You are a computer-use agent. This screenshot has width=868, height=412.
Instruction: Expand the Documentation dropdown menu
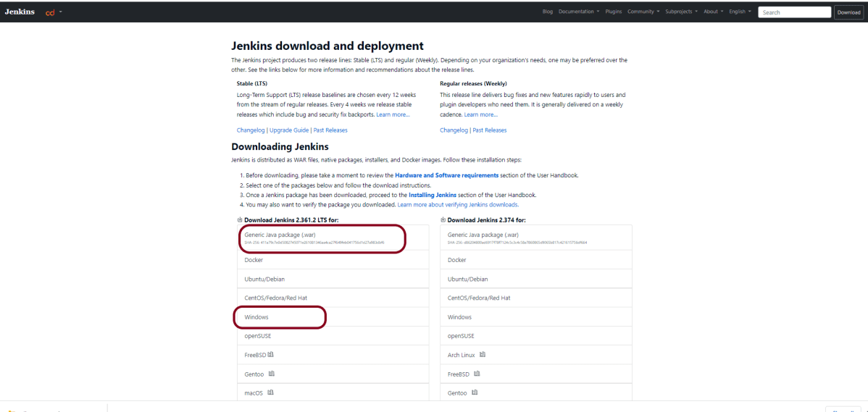point(578,12)
